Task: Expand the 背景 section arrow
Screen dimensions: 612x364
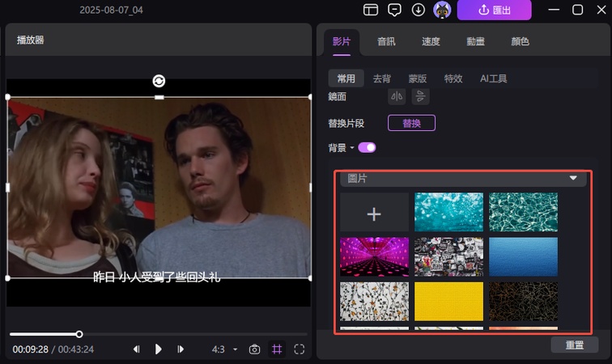Action: (x=352, y=147)
